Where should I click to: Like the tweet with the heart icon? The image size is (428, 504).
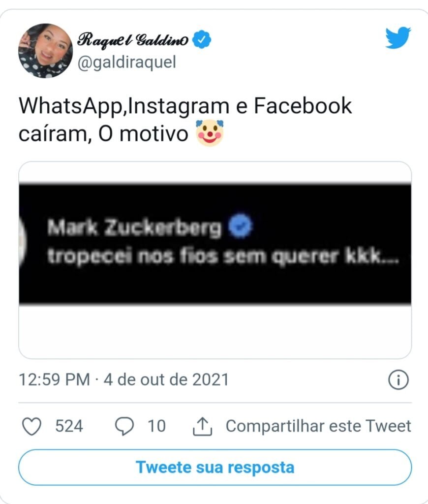31,426
